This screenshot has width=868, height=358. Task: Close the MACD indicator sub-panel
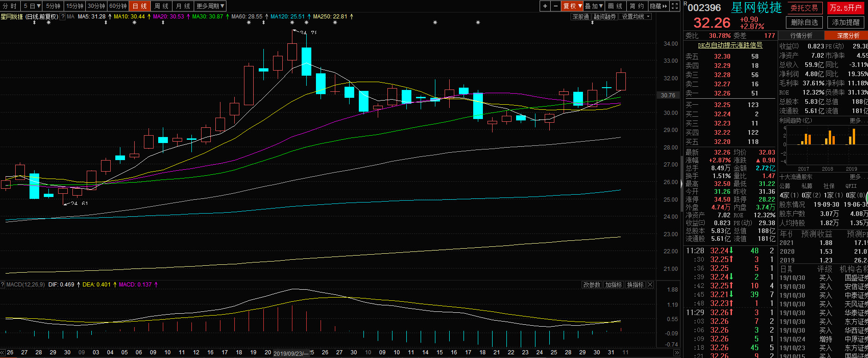(x=650, y=285)
